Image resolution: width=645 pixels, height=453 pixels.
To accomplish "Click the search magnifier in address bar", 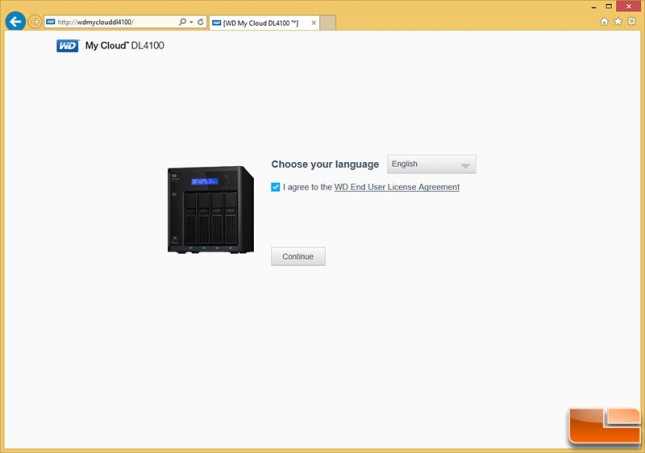I will point(182,22).
